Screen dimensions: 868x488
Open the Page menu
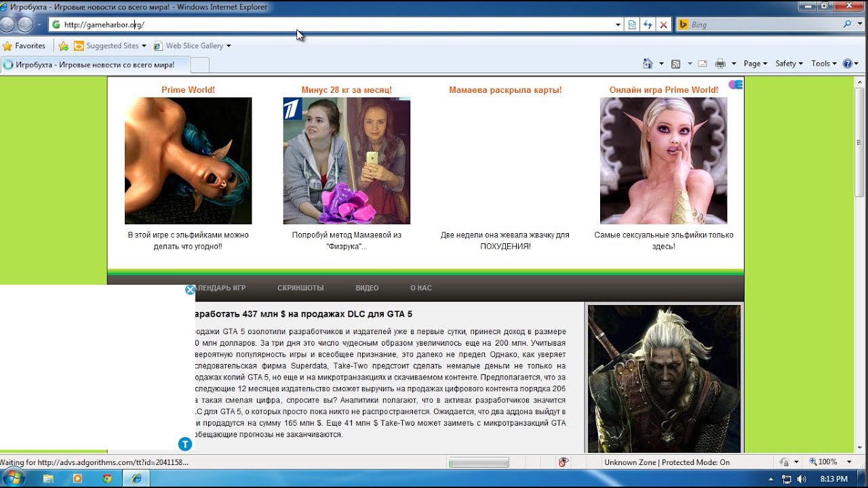[x=755, y=64]
